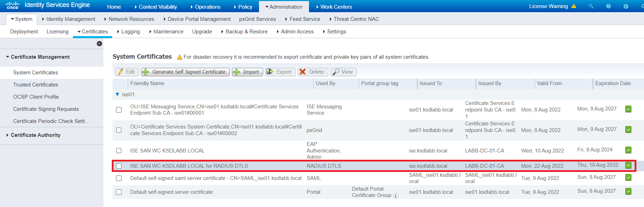Screen dimensions: 644x207
Task: Open Network Resources menu
Action: [129, 19]
